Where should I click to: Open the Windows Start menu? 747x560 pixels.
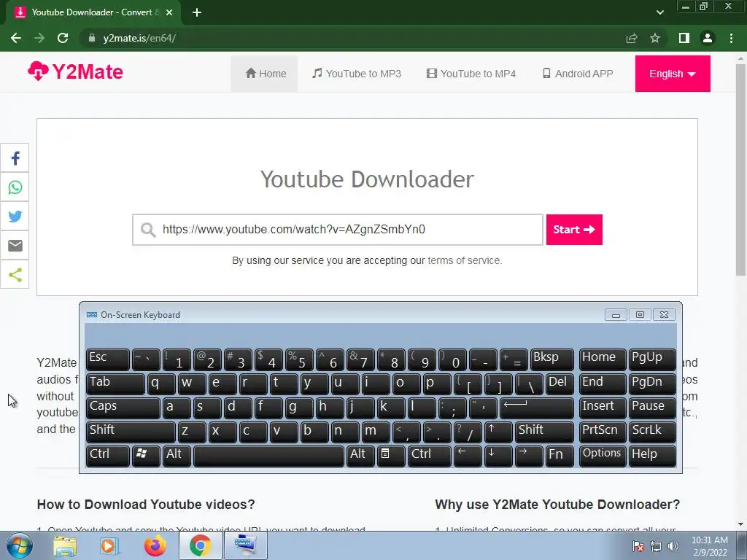(19, 545)
